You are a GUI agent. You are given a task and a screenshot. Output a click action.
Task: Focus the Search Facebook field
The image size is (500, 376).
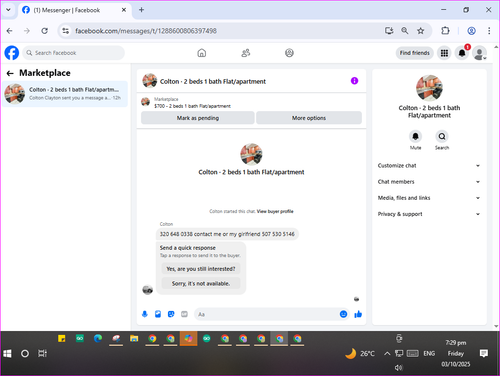(x=74, y=53)
